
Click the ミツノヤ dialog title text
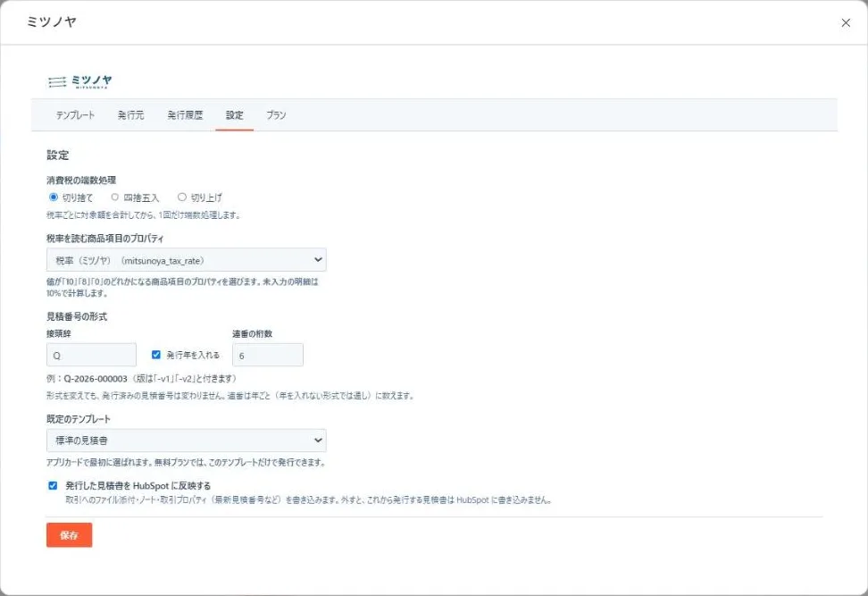(x=52, y=21)
